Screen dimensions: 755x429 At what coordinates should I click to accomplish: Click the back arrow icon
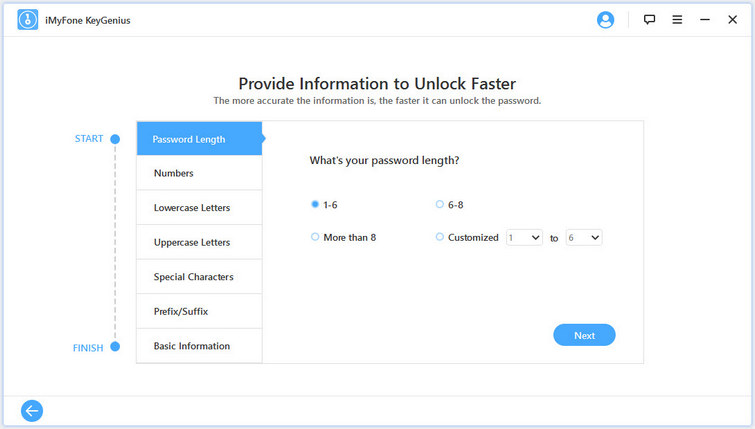(x=32, y=410)
